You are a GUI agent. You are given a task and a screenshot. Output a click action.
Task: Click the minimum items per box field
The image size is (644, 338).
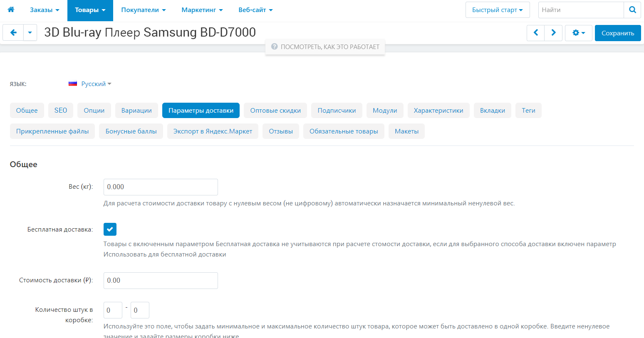113,310
